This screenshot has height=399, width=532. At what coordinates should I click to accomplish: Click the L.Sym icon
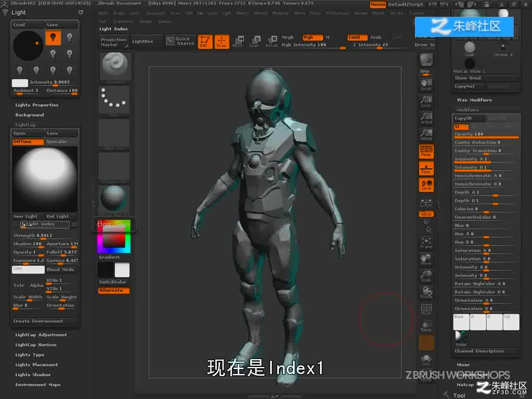click(426, 203)
